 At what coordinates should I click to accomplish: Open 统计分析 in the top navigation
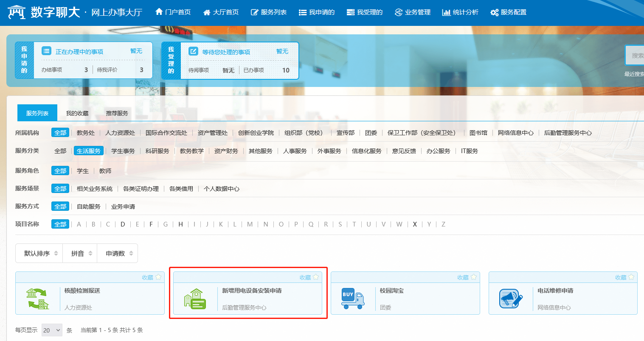tap(460, 12)
